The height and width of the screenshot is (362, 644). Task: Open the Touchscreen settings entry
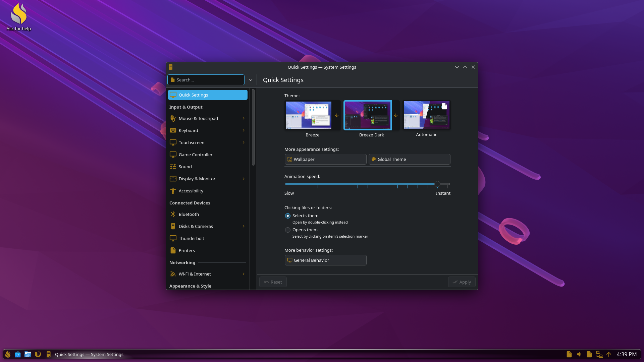[208, 142]
